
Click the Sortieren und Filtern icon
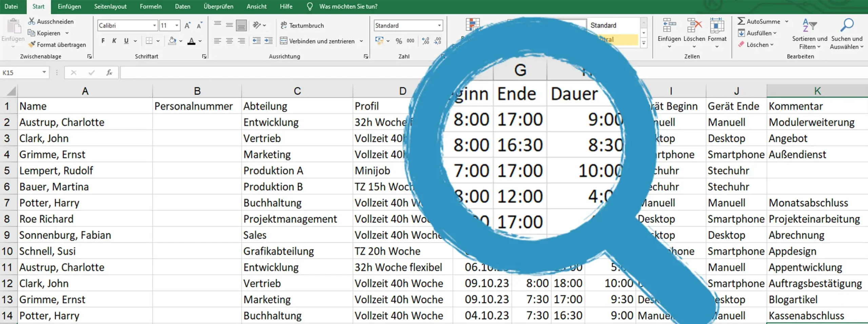(x=809, y=25)
